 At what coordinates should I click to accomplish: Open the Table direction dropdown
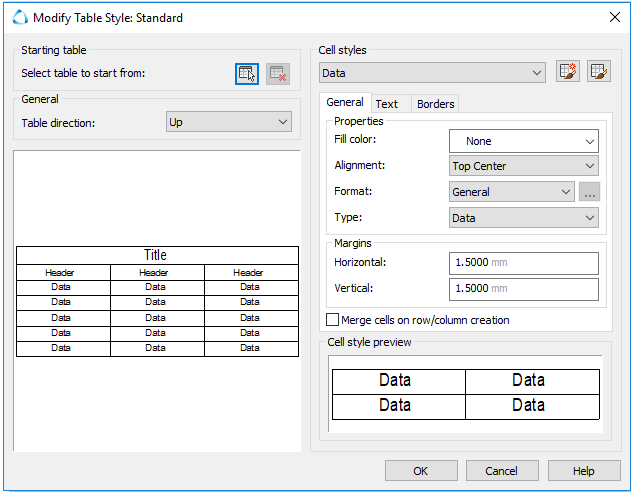click(x=228, y=122)
